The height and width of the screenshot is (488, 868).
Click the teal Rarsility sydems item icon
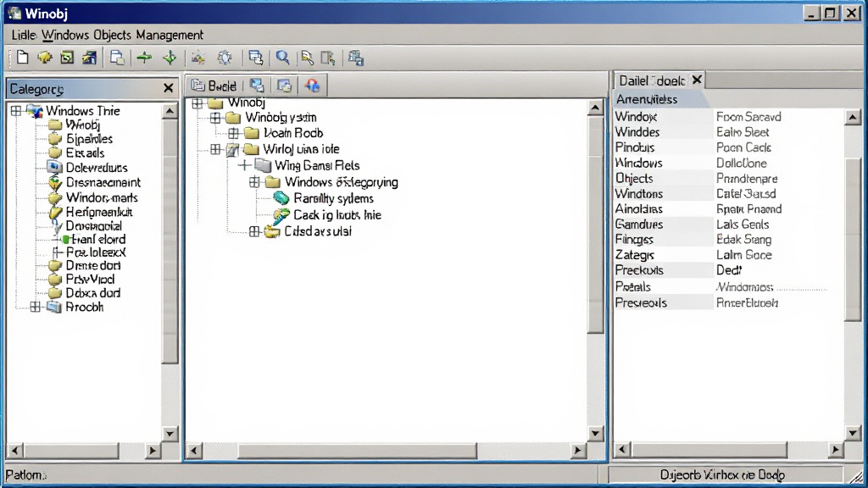pyautogui.click(x=281, y=198)
